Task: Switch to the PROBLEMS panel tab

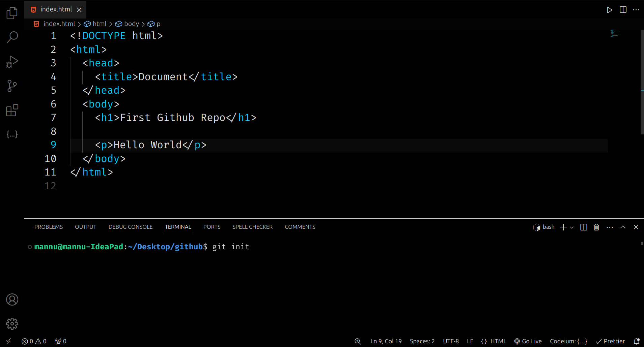Action: tap(49, 227)
